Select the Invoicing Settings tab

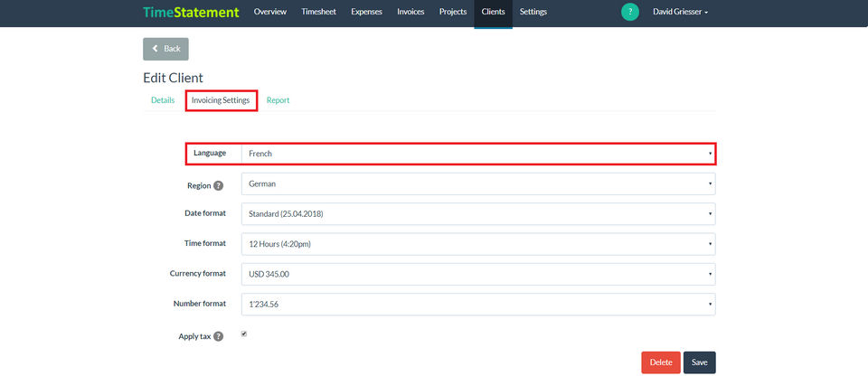pos(221,100)
